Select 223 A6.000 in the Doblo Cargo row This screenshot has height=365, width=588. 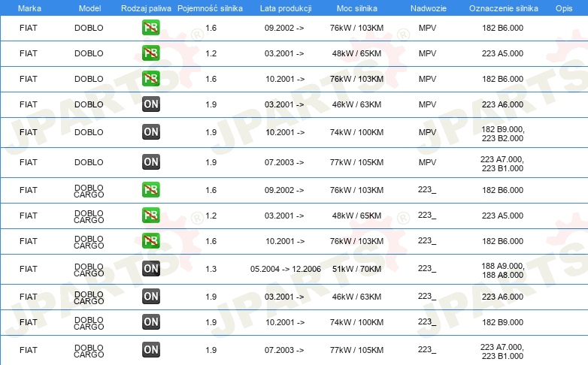point(502,297)
